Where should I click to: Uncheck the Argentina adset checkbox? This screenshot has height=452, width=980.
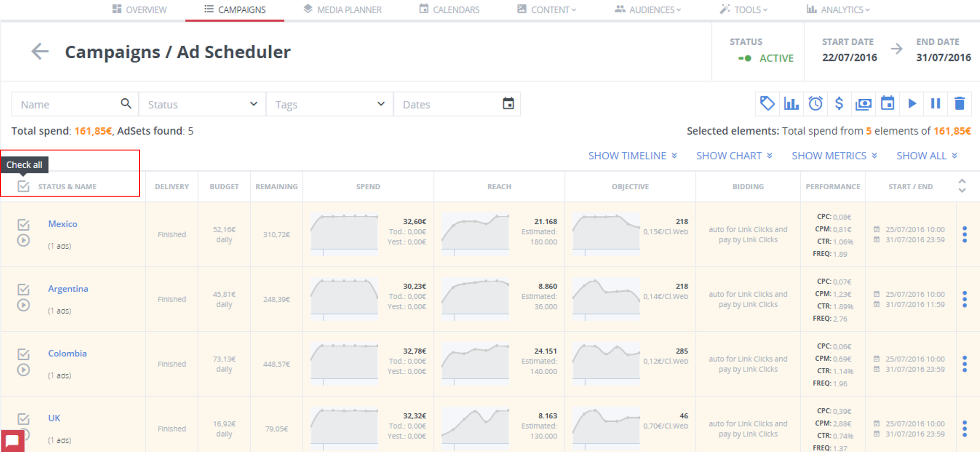[x=23, y=289]
